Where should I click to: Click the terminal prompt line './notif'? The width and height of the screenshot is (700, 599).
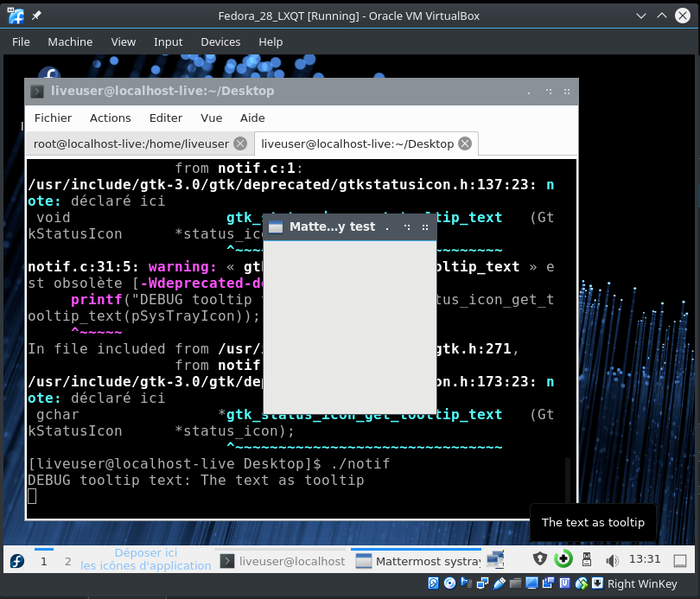click(208, 464)
